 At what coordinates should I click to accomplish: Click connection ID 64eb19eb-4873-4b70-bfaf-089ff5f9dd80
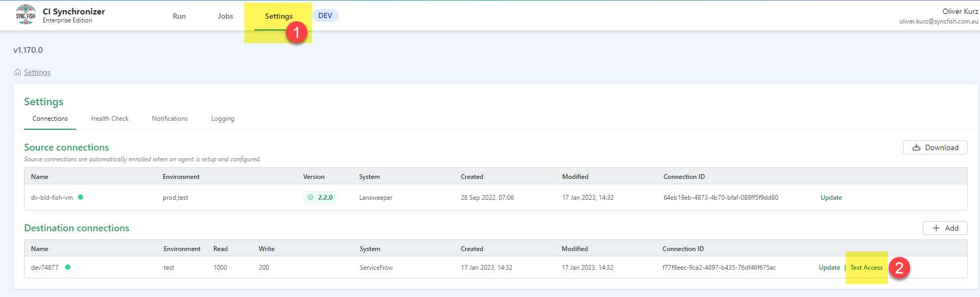pos(721,197)
